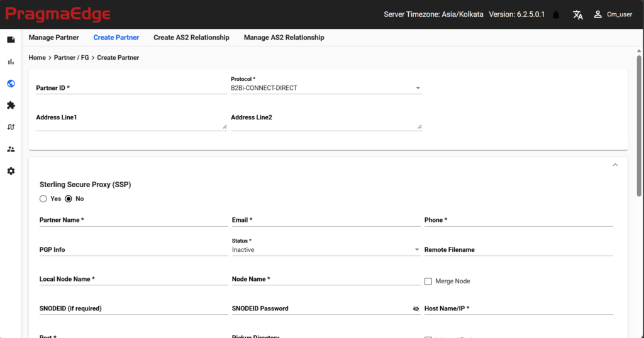644x338 pixels.
Task: Enable the Merge Node checkbox
Action: (428, 281)
